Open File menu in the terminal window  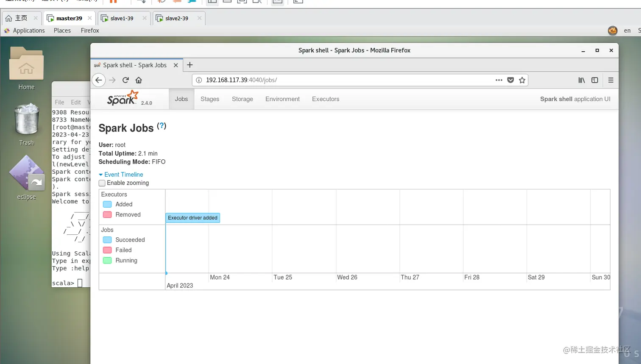[x=59, y=102]
